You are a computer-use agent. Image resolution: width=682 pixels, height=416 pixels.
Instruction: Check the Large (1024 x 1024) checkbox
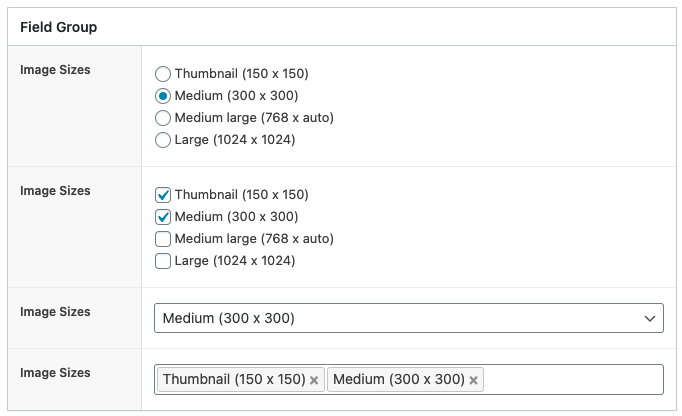pyautogui.click(x=163, y=261)
